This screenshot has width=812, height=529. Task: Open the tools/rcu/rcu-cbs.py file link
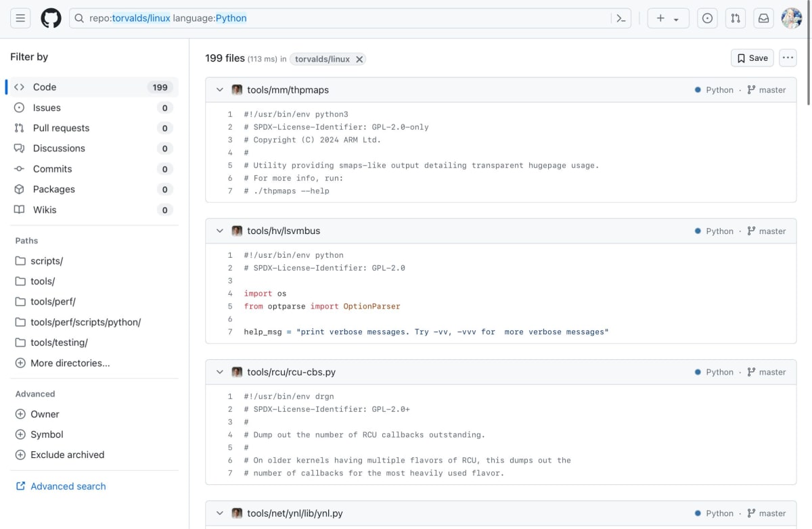[292, 372]
